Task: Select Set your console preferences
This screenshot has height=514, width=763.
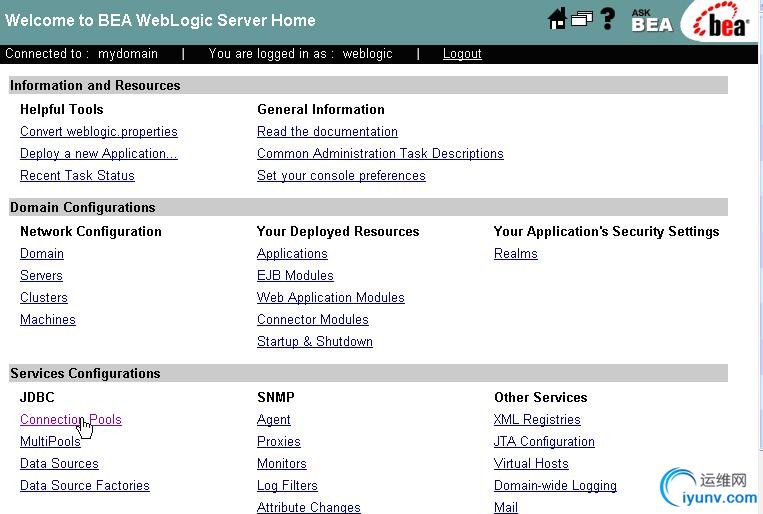Action: [341, 175]
